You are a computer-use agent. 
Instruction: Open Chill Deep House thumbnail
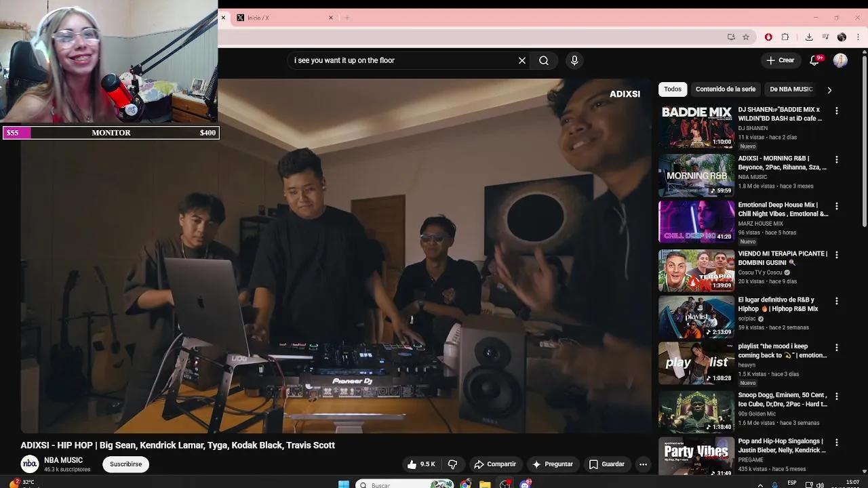coord(696,222)
